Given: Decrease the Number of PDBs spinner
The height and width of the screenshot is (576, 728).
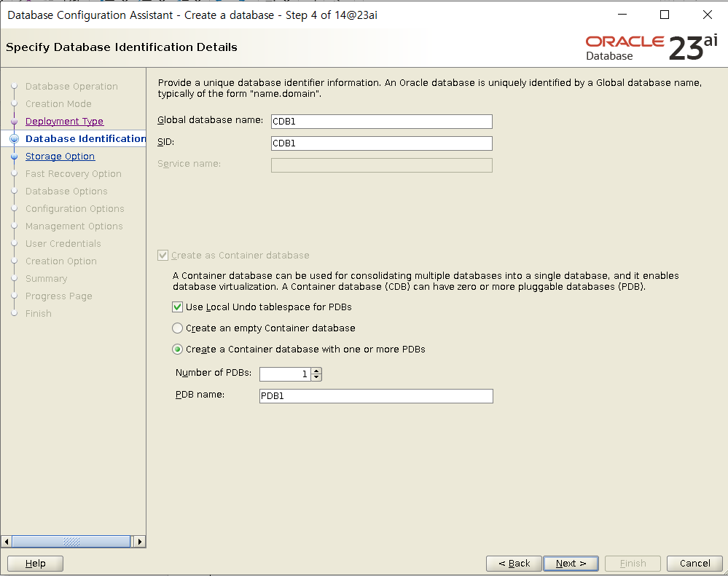Looking at the screenshot, I should (x=316, y=377).
